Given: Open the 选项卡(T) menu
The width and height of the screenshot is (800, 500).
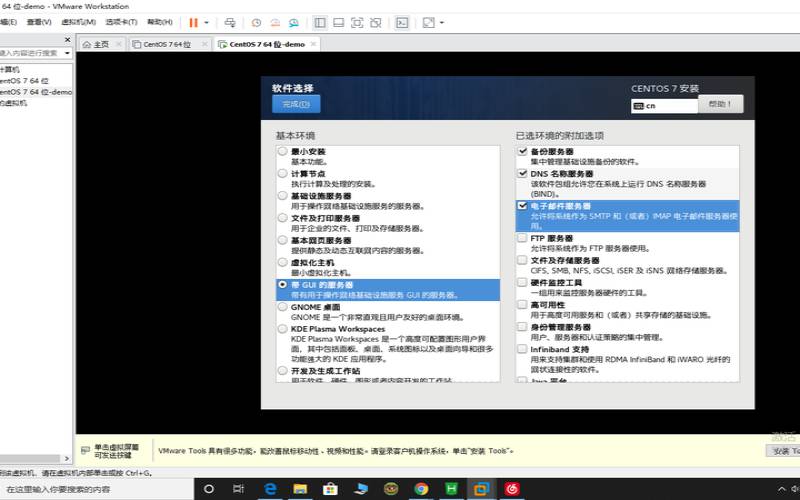Looking at the screenshot, I should click(x=121, y=22).
